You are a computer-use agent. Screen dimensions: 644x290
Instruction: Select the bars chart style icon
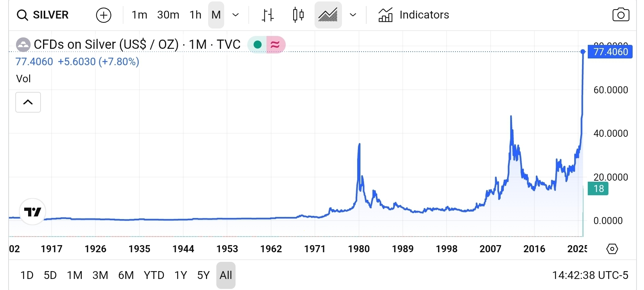[x=268, y=15]
